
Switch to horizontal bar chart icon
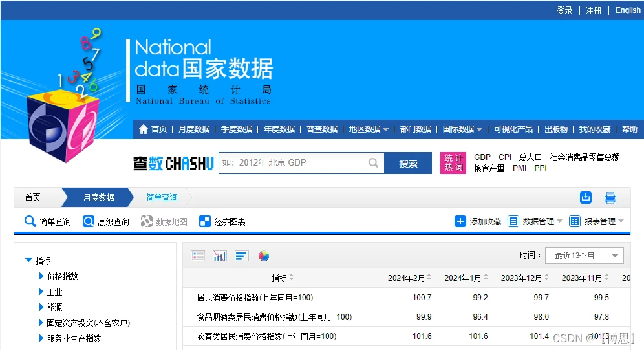point(242,256)
